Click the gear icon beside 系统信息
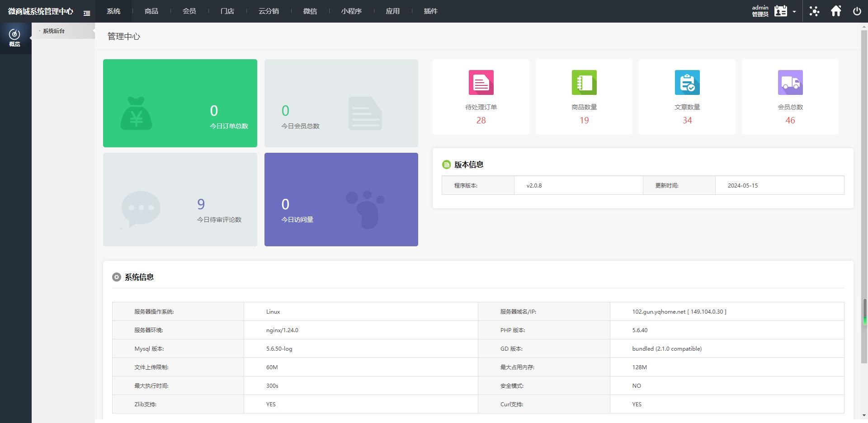Image resolution: width=868 pixels, height=423 pixels. (117, 277)
